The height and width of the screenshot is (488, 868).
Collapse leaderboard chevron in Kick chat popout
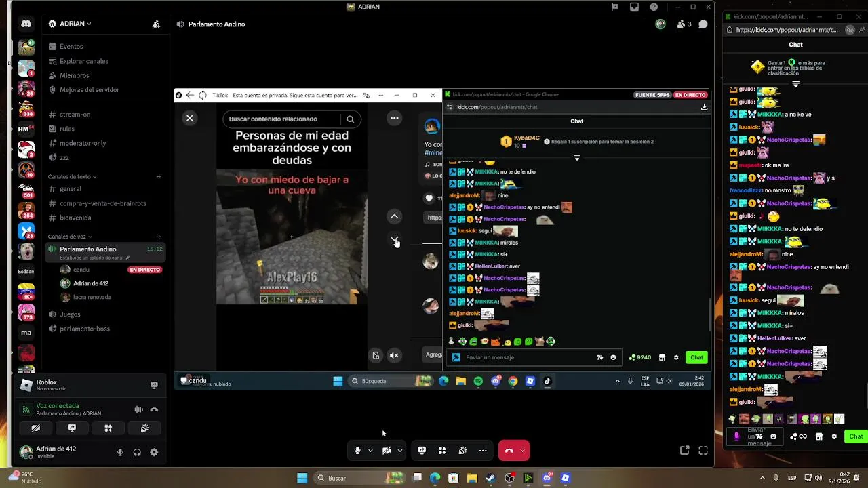(795, 84)
